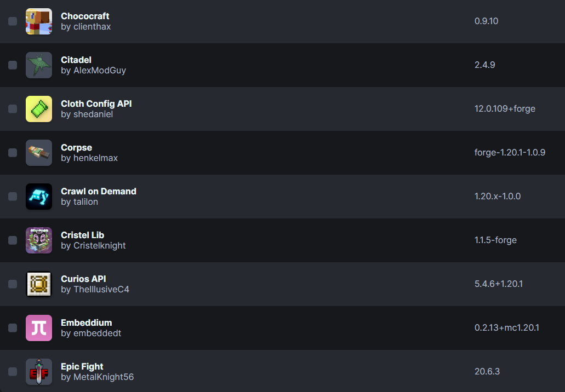Select the Cloth Config API checkbox

tap(13, 109)
